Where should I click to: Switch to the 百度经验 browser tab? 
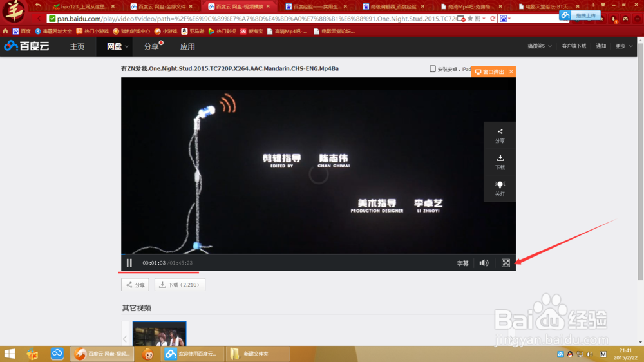point(316,6)
